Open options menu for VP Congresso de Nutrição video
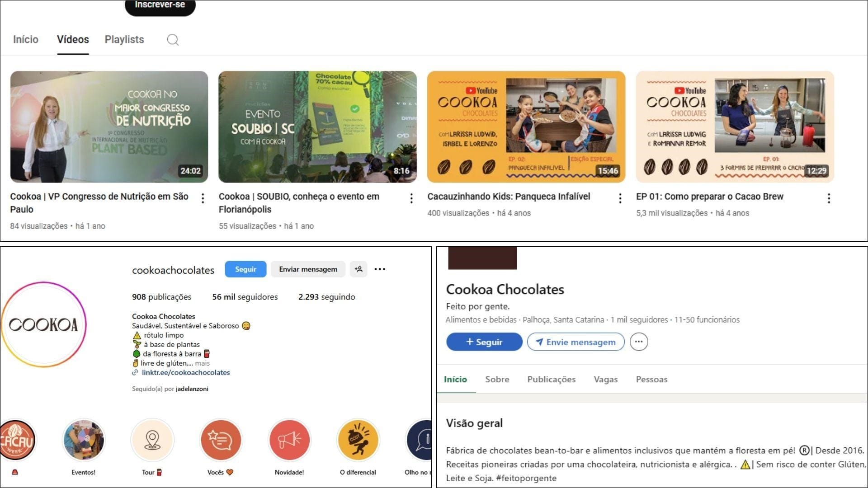This screenshot has width=868, height=488. 203,198
